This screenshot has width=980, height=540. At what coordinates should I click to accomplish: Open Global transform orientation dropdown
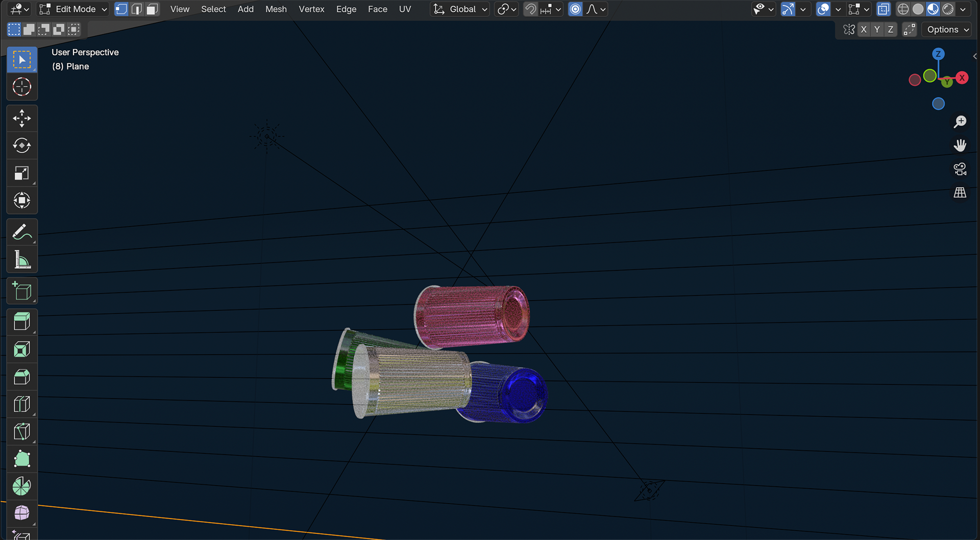coord(460,9)
